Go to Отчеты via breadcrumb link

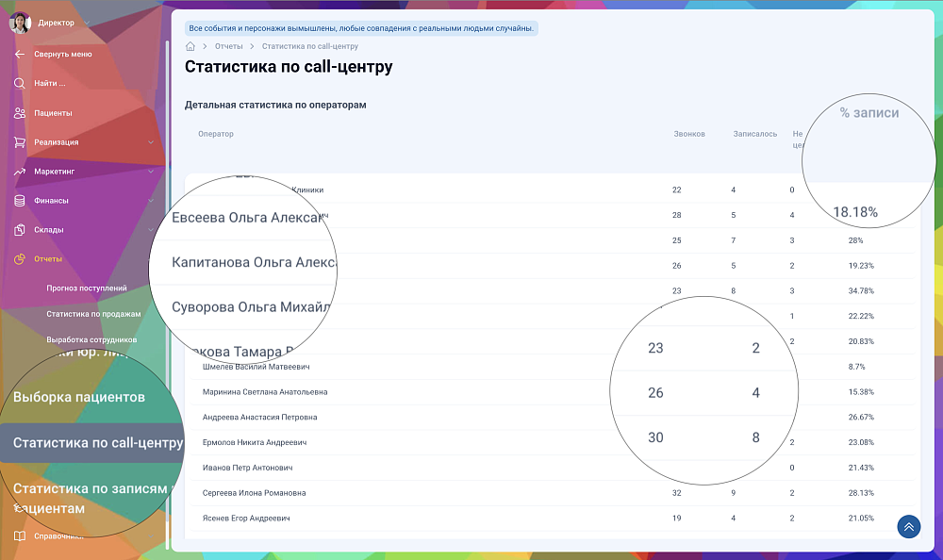(228, 46)
